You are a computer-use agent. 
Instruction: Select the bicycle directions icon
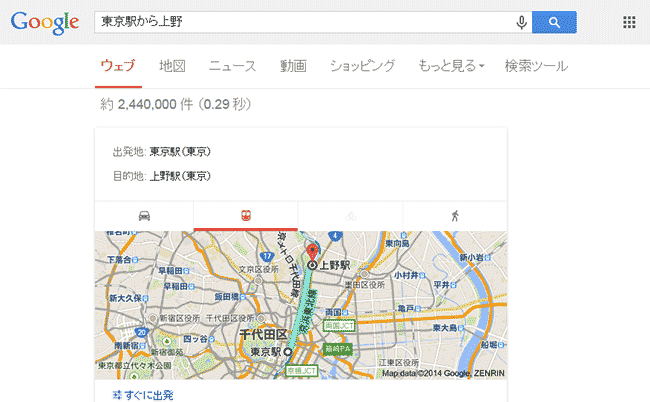351,216
